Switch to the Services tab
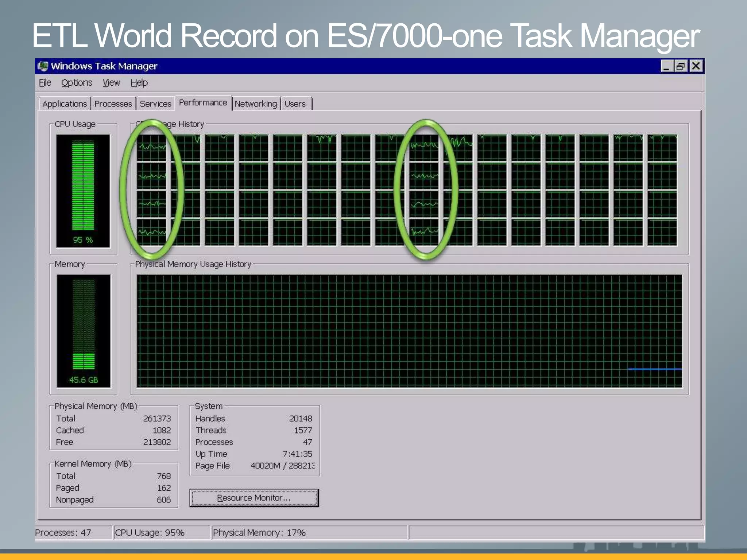The image size is (747, 560). click(x=155, y=104)
